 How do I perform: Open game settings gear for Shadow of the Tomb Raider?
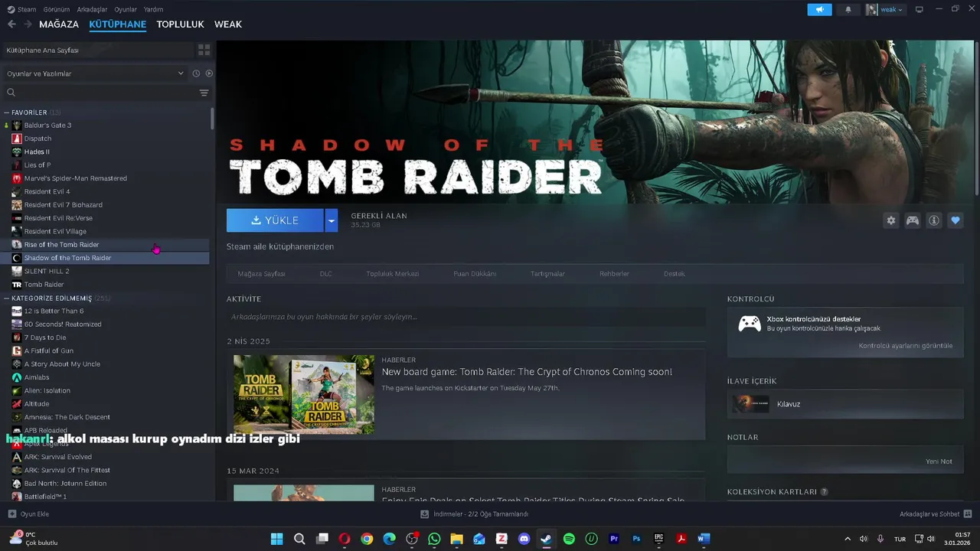[890, 220]
